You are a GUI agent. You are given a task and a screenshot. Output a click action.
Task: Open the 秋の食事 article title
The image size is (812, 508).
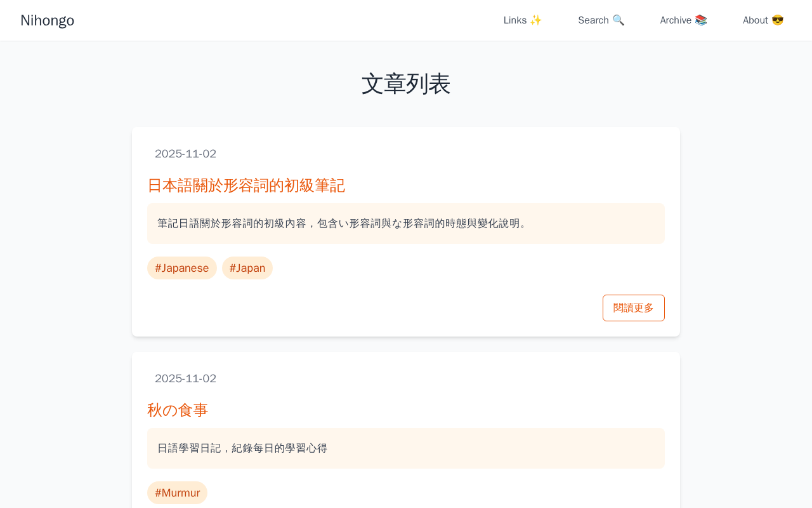(x=178, y=410)
